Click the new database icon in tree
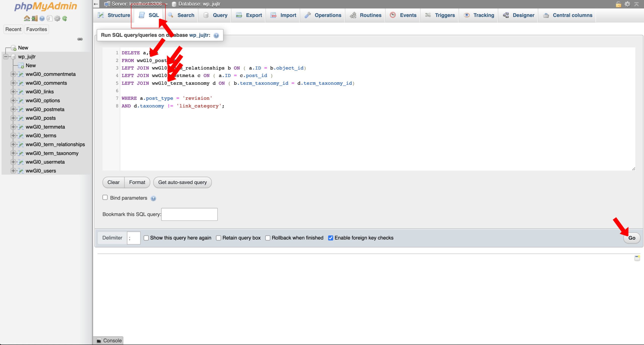The image size is (644, 345). pos(14,48)
